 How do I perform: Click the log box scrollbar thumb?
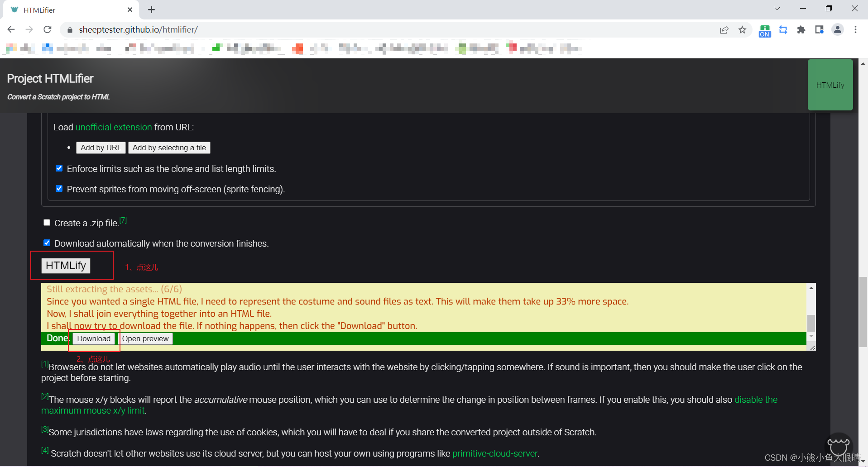pos(811,323)
